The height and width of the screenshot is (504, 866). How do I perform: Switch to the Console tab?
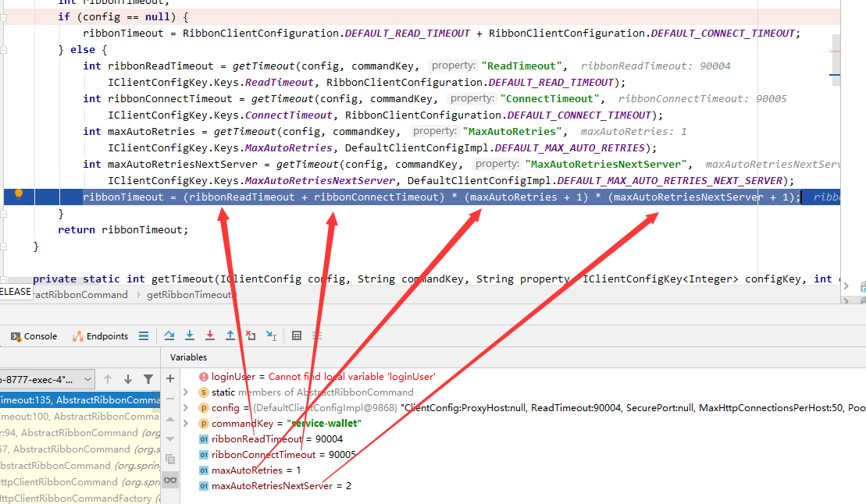[34, 335]
